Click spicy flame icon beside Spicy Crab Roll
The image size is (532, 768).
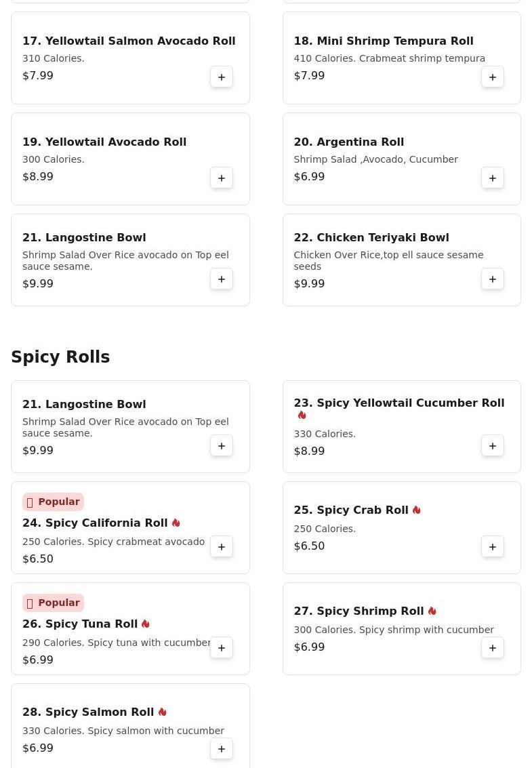[417, 510]
